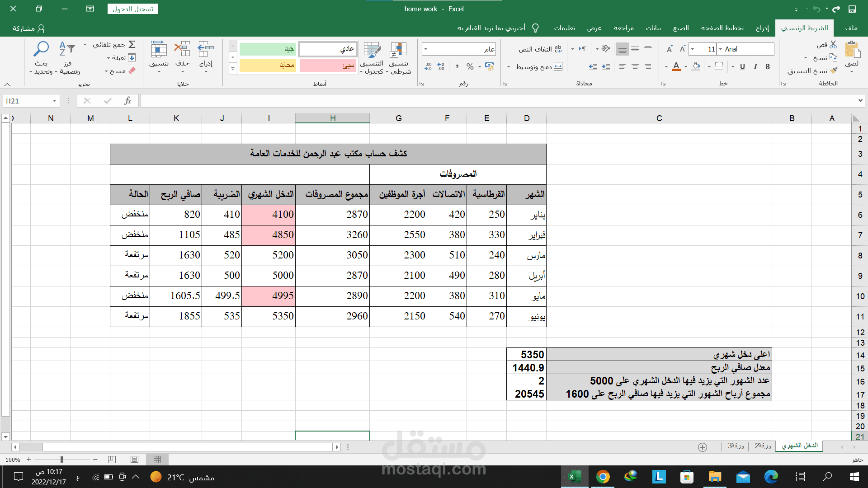Decrease font size with the smaller A

670,49
